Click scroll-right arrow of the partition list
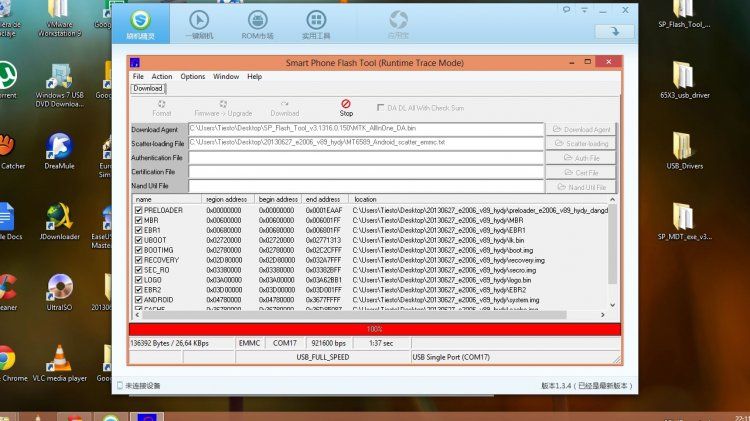The image size is (750, 421). pos(603,315)
